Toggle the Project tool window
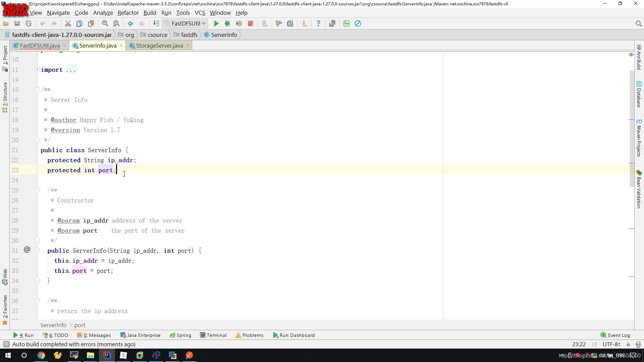Viewport: 644px width, 362px height. [5, 59]
